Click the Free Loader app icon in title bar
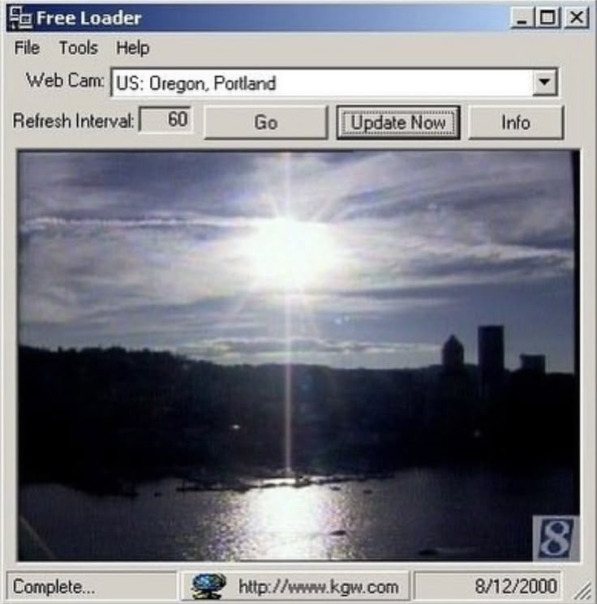This screenshot has height=604, width=597. click(x=20, y=18)
